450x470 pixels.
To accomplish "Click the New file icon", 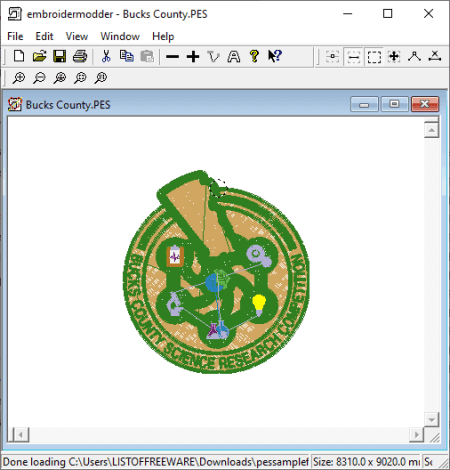I will tap(19, 56).
